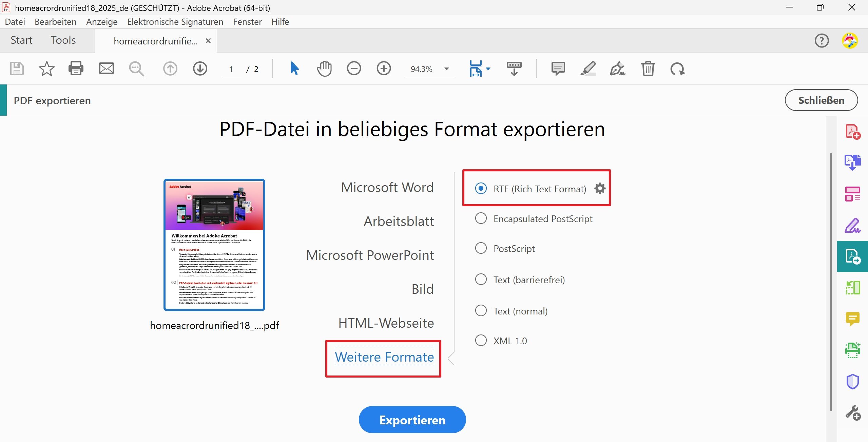Go to next page arrow
This screenshot has width=868, height=442.
pos(200,69)
